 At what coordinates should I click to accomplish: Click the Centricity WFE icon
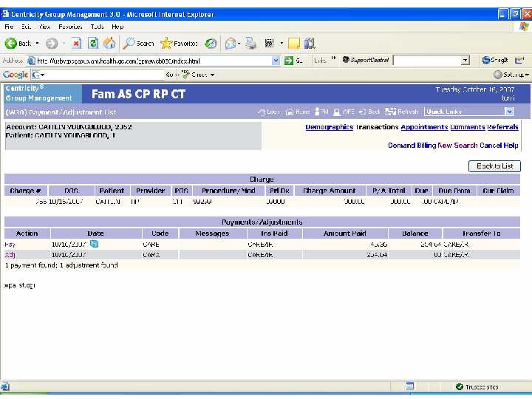pos(337,112)
